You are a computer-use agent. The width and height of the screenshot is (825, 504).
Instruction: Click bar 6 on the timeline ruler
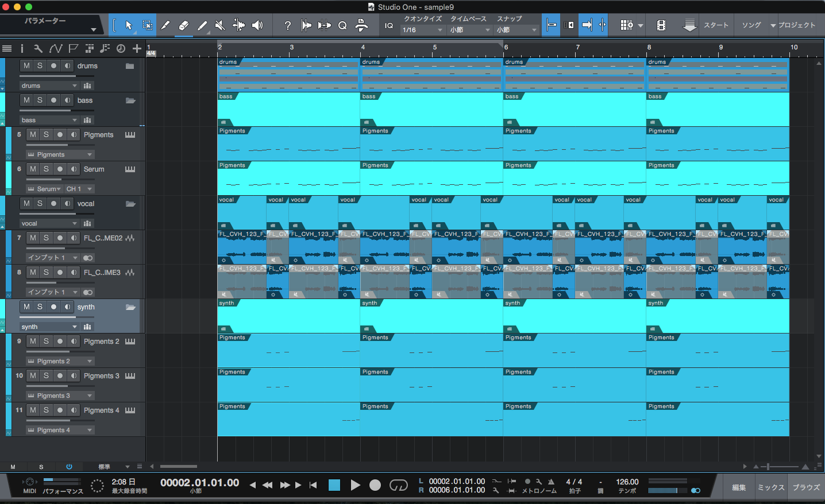[506, 47]
